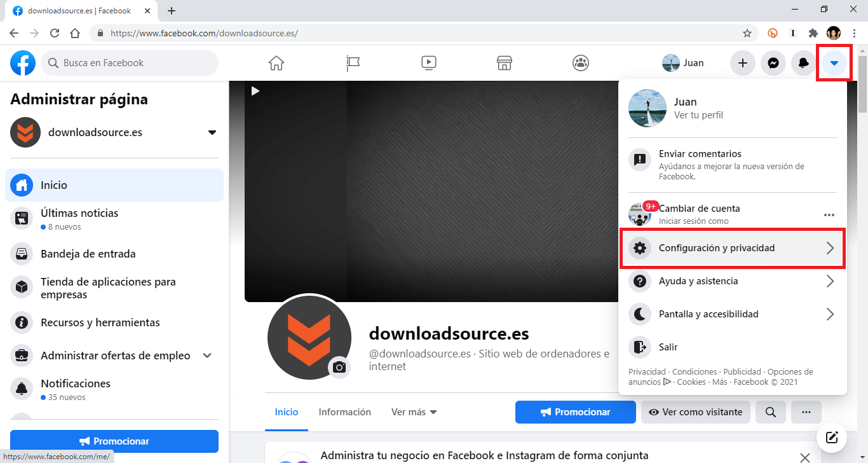
Task: Click the Más footer link
Action: tap(720, 382)
